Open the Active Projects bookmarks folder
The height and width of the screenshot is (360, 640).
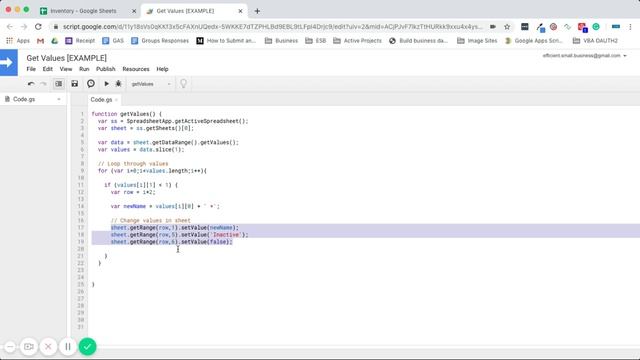358,40
